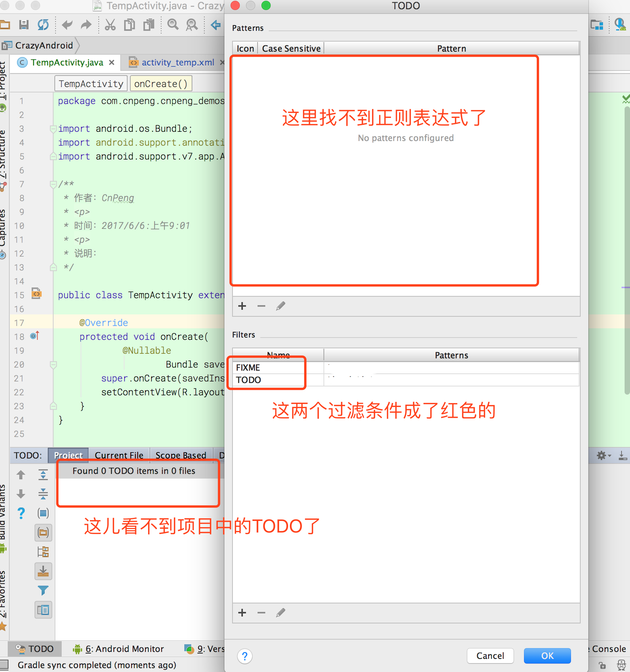Jump to next TODO with the down arrow

click(x=21, y=494)
